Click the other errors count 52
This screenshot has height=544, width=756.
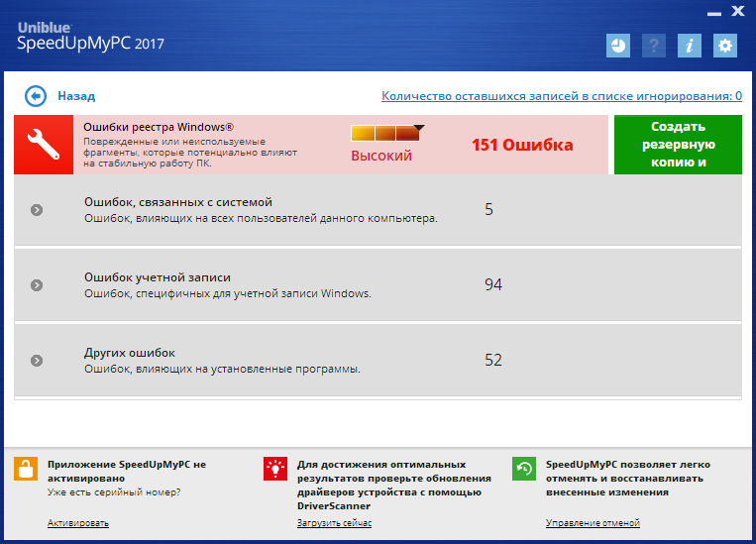[493, 360]
